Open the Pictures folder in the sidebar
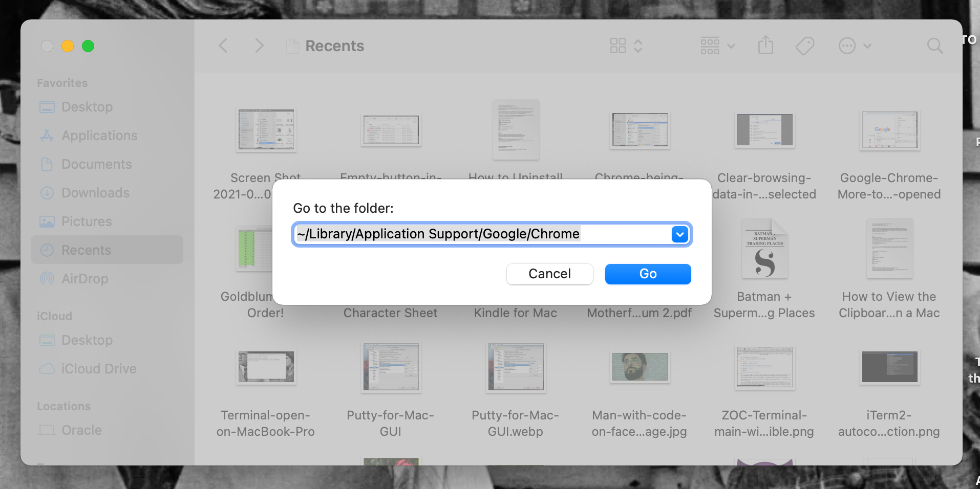The width and height of the screenshot is (980, 489). pyautogui.click(x=86, y=221)
